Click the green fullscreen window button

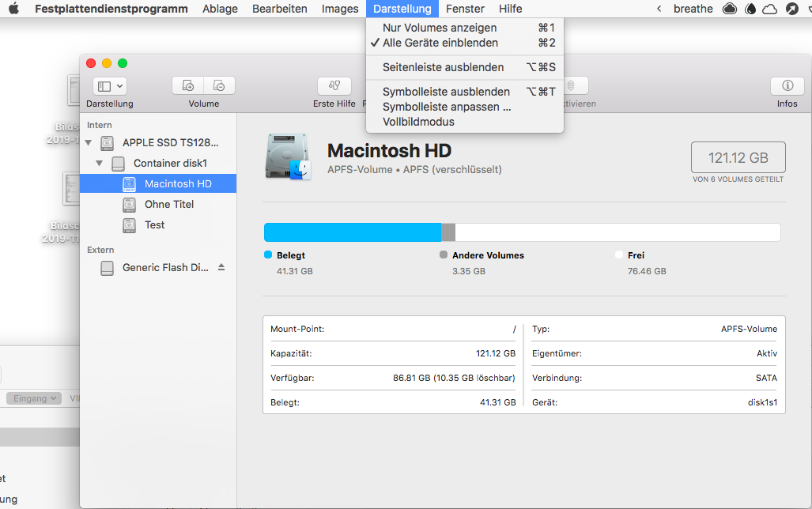[x=123, y=63]
